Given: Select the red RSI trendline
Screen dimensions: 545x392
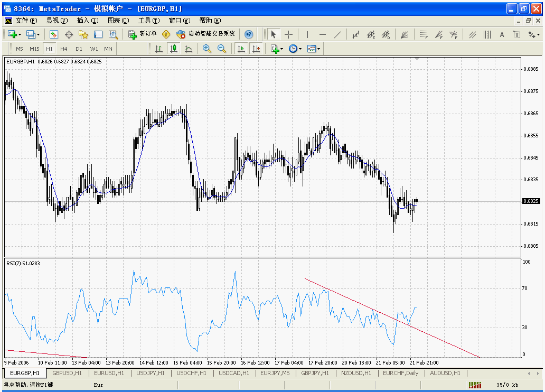Looking at the screenshot, I should pos(392,318).
